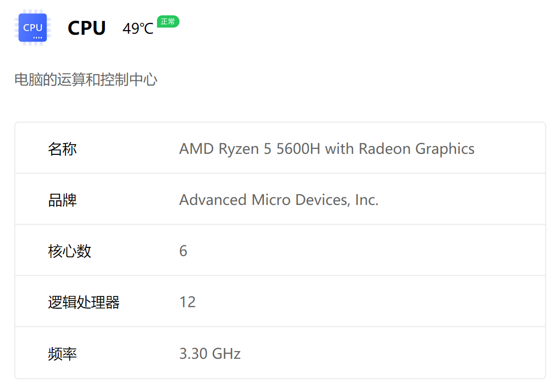The height and width of the screenshot is (392, 560).
Task: Select the 频率 row label
Action: pos(62,354)
